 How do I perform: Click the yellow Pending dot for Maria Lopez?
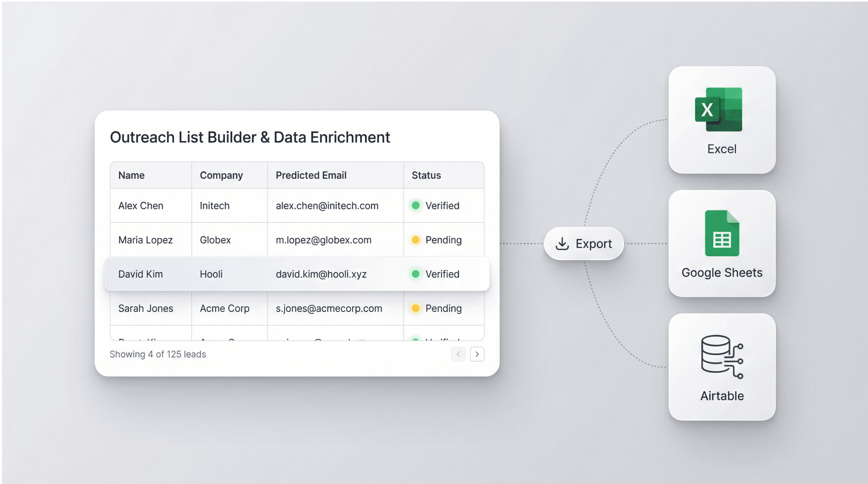pyautogui.click(x=416, y=240)
